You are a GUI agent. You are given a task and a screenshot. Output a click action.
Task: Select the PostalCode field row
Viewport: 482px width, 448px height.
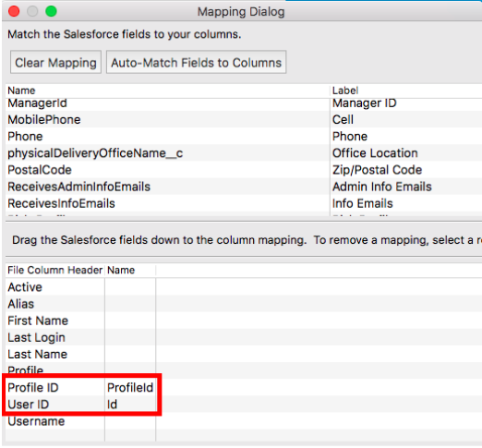244,170
